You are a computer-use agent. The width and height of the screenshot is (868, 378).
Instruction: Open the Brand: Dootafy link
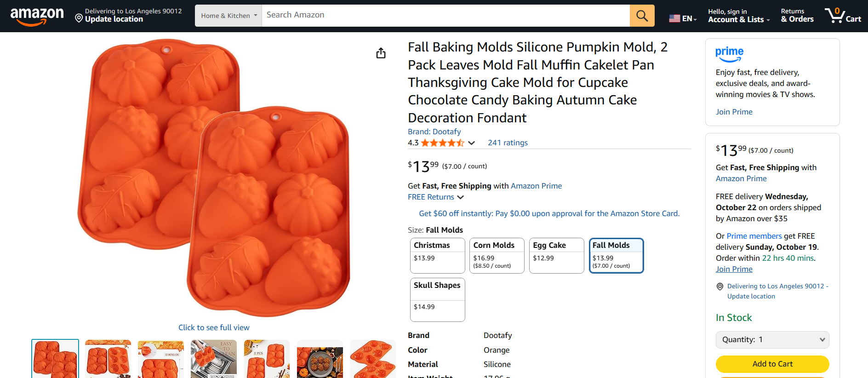434,132
